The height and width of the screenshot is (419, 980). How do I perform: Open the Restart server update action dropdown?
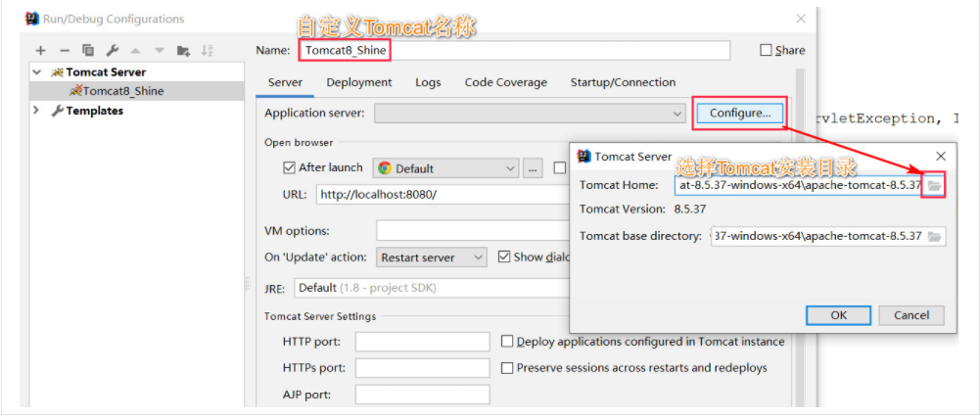[x=431, y=257]
